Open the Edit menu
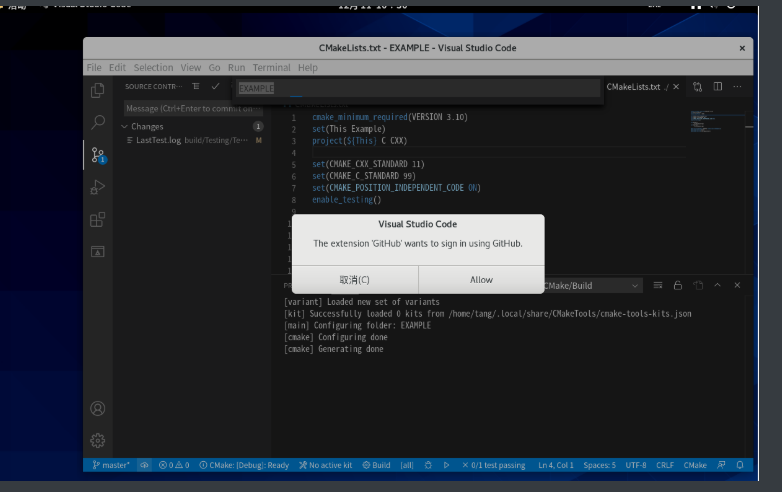782x492 pixels. click(117, 67)
